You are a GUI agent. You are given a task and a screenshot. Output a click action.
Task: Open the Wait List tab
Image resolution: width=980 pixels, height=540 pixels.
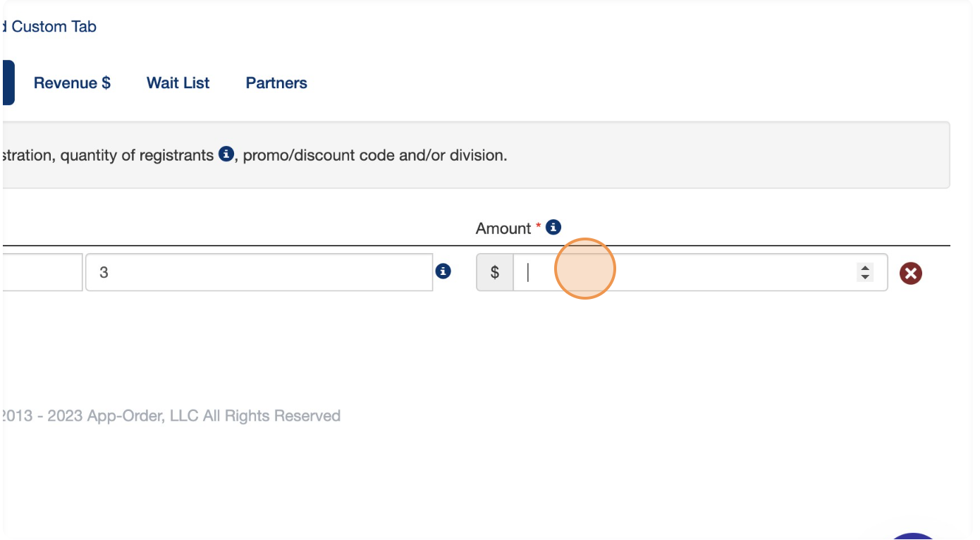click(178, 82)
